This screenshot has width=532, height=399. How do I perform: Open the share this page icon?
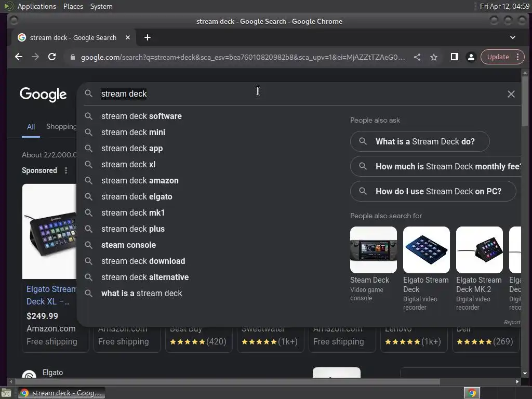(417, 57)
